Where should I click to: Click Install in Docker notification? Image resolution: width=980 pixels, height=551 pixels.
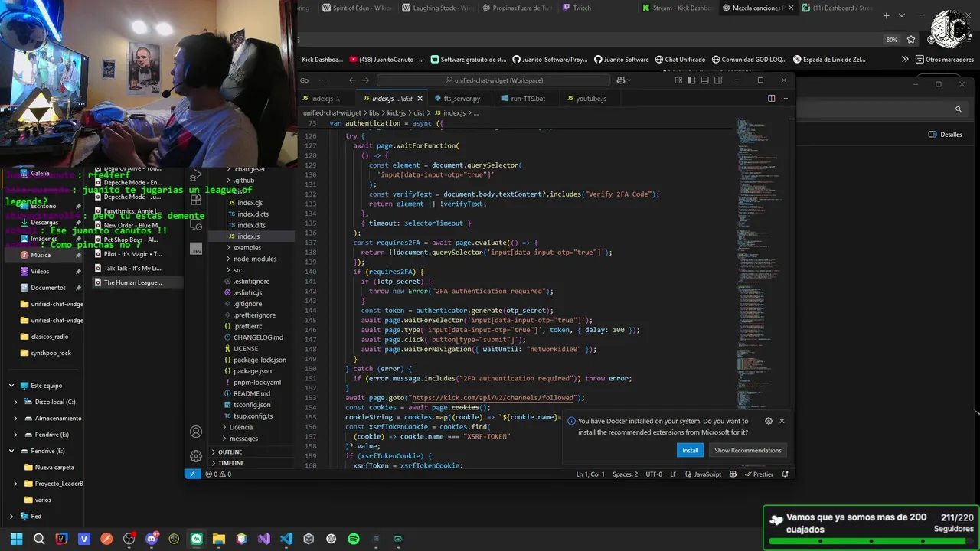point(691,450)
